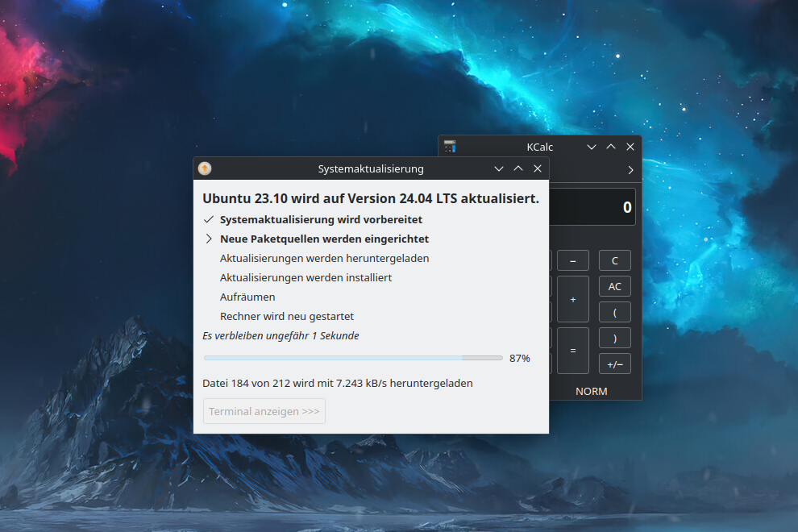Click the 87% progress percentage label
Viewport: 798px width, 532px height.
[x=520, y=359]
